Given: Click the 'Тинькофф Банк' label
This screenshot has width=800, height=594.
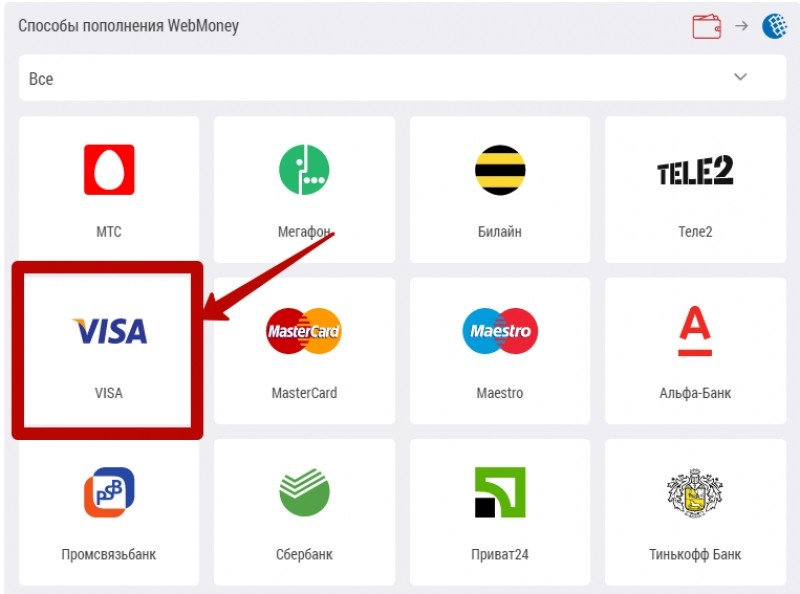Looking at the screenshot, I should pos(695,554).
